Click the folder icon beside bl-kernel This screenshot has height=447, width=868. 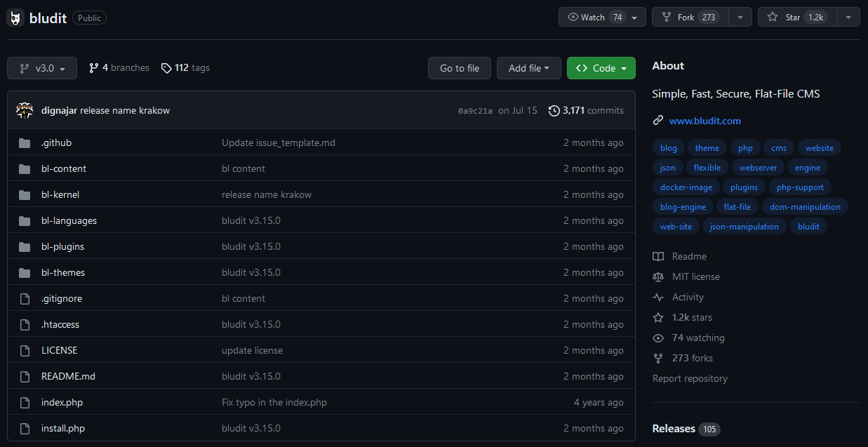click(x=25, y=194)
